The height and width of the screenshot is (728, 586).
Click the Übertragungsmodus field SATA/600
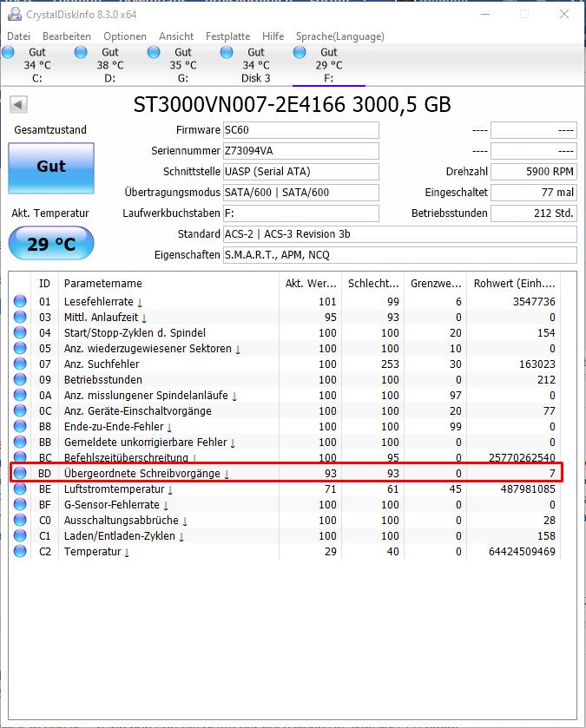(301, 193)
